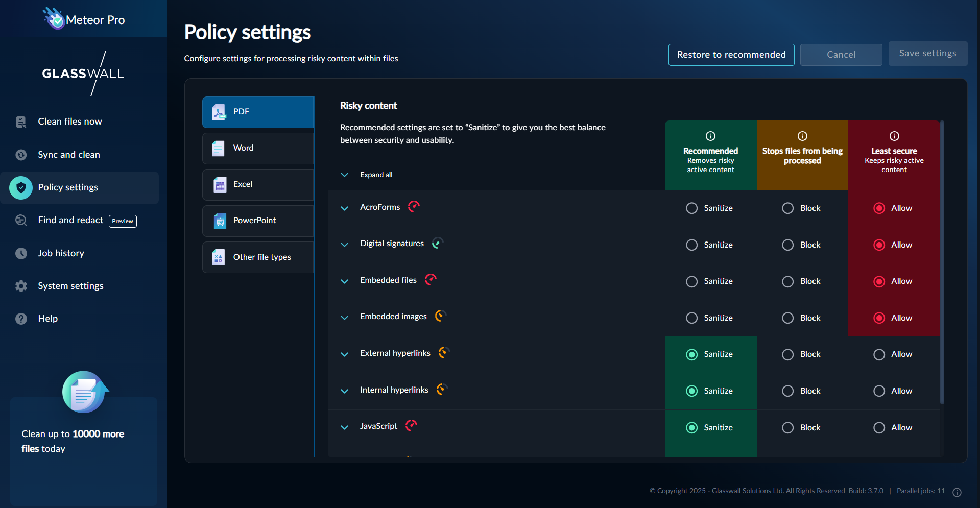Select Block for Embedded files
980x508 pixels.
[787, 282]
